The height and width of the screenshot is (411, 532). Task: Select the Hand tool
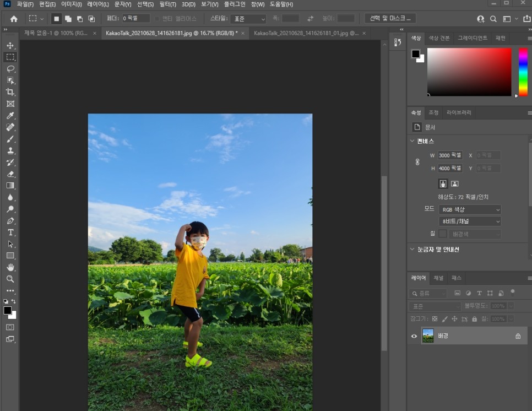click(10, 267)
